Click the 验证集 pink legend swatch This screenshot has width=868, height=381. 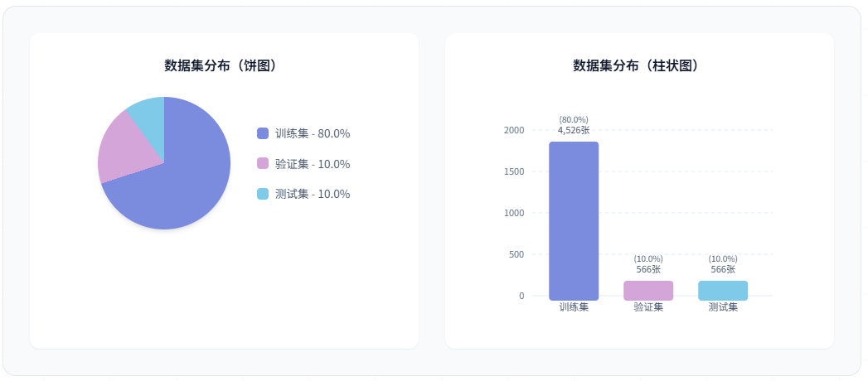(263, 164)
